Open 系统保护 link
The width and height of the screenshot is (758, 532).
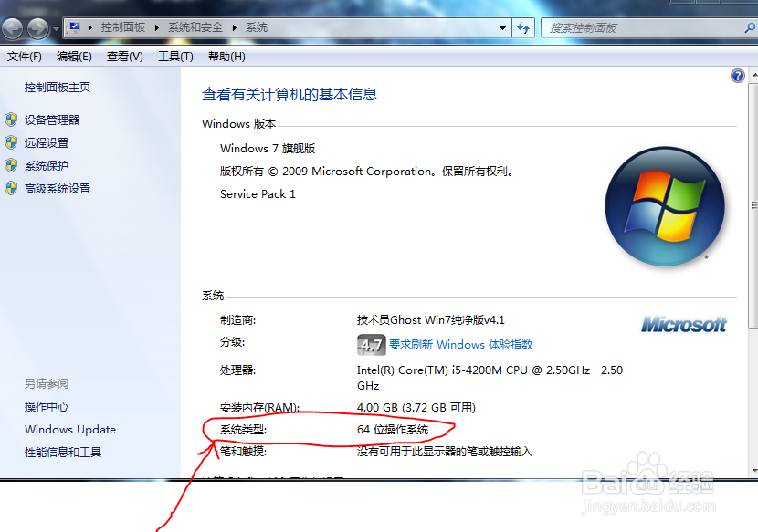click(47, 166)
